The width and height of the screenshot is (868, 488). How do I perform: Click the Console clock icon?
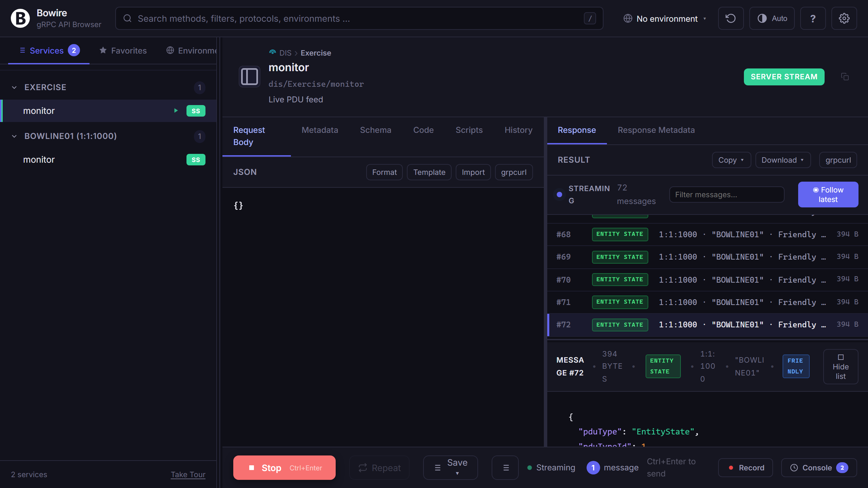point(794,468)
